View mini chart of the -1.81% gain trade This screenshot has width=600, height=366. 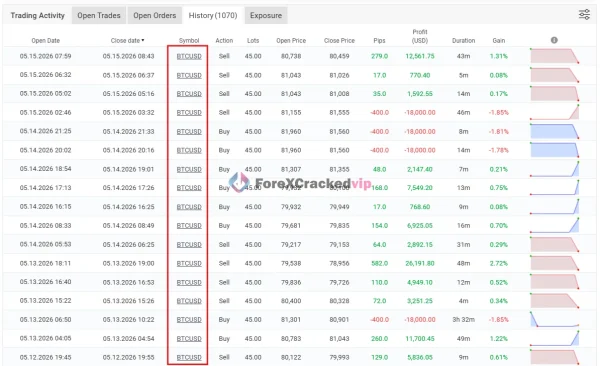tap(554, 131)
